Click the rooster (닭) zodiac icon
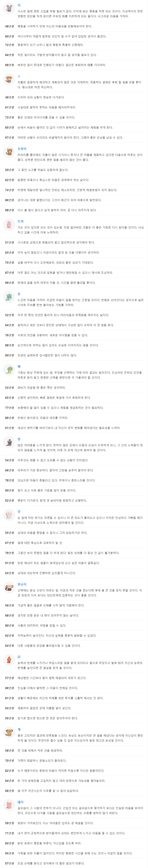This screenshot has width=148, height=868. [9, 660]
